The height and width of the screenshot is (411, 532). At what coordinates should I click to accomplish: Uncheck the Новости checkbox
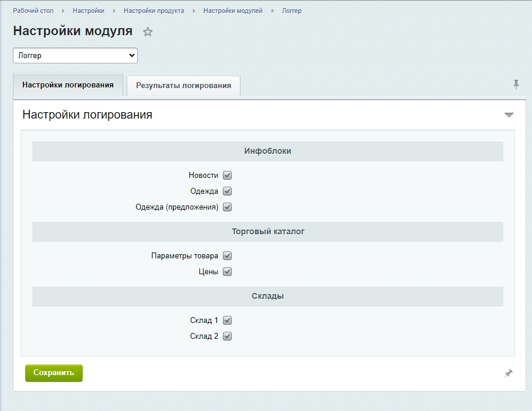(228, 176)
